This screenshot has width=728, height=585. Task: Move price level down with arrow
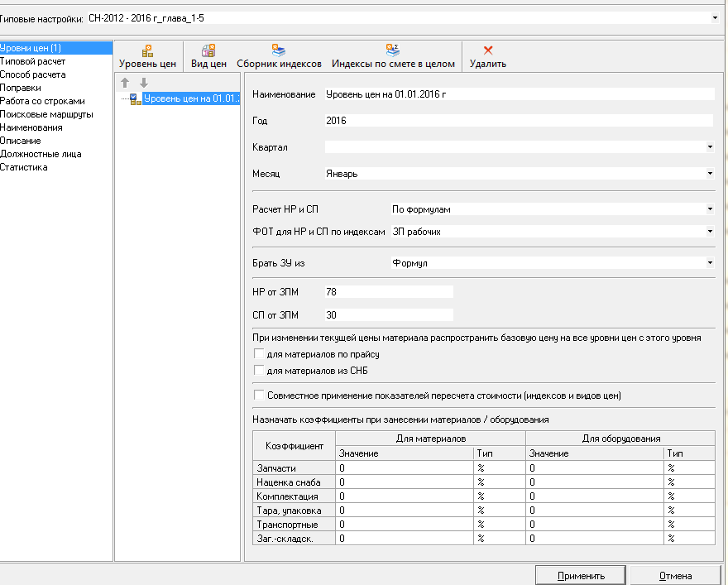144,83
